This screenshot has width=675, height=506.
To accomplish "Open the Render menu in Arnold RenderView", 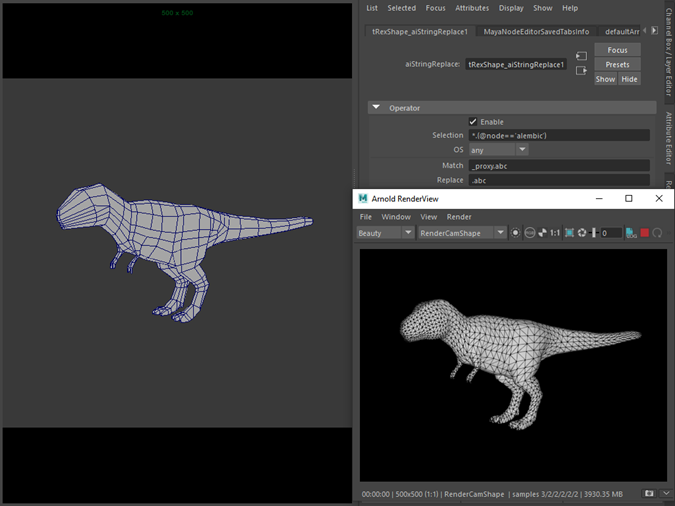I will tap(459, 216).
